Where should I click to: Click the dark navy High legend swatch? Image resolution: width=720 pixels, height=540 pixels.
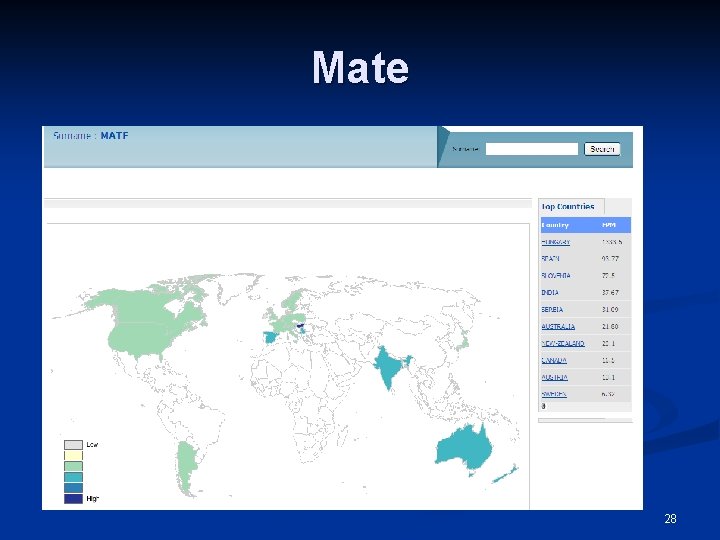point(73,499)
